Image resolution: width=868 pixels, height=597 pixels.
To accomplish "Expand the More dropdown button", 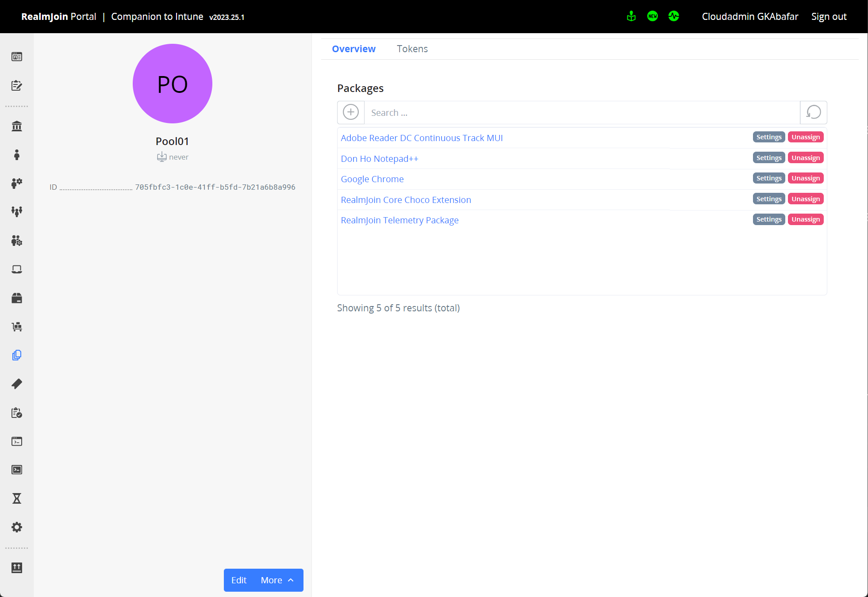I will [x=277, y=580].
